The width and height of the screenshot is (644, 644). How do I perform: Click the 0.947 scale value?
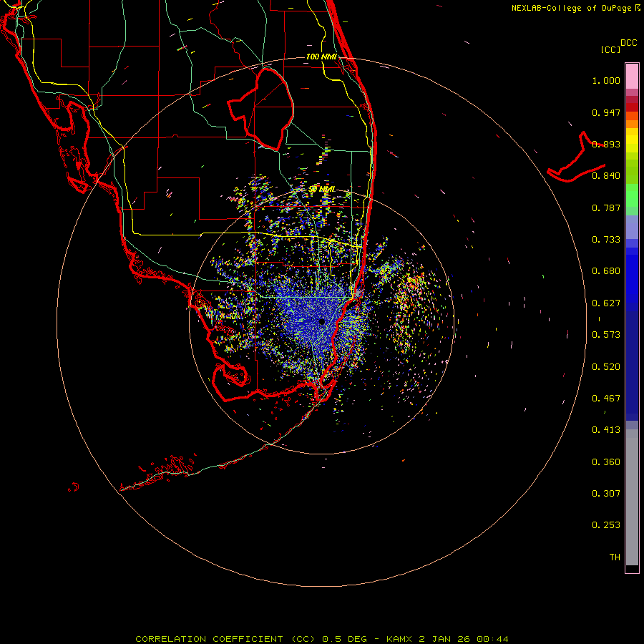[606, 112]
